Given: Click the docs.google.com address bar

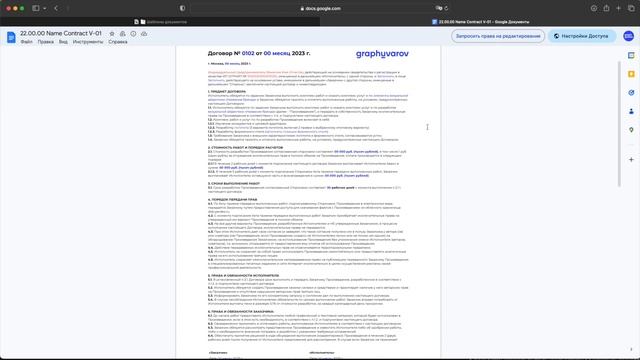Looking at the screenshot, I should [x=320, y=8].
